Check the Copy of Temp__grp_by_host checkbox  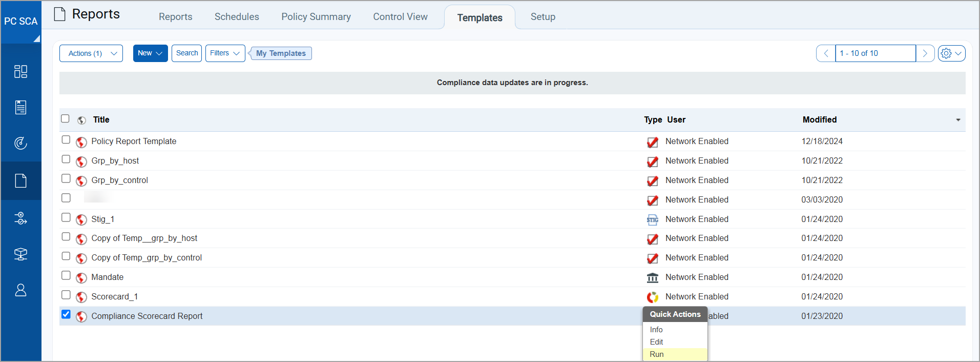coord(66,236)
